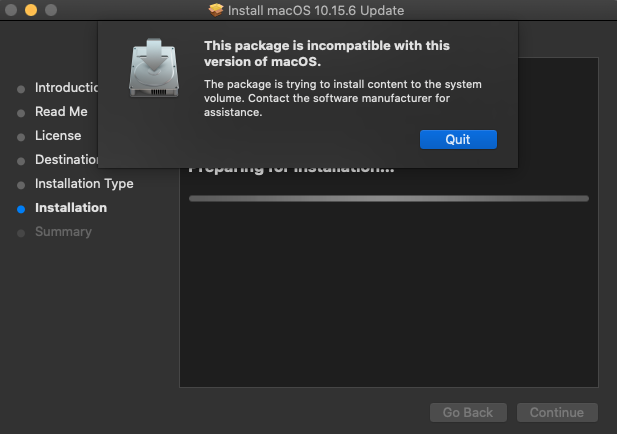This screenshot has width=617, height=434.
Task: Select the Installation Type step
Action: 84,184
